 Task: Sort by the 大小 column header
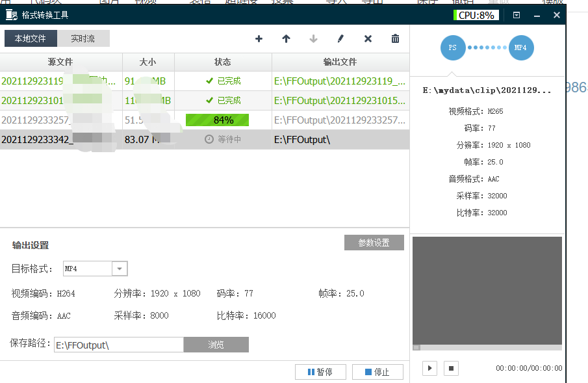click(148, 62)
